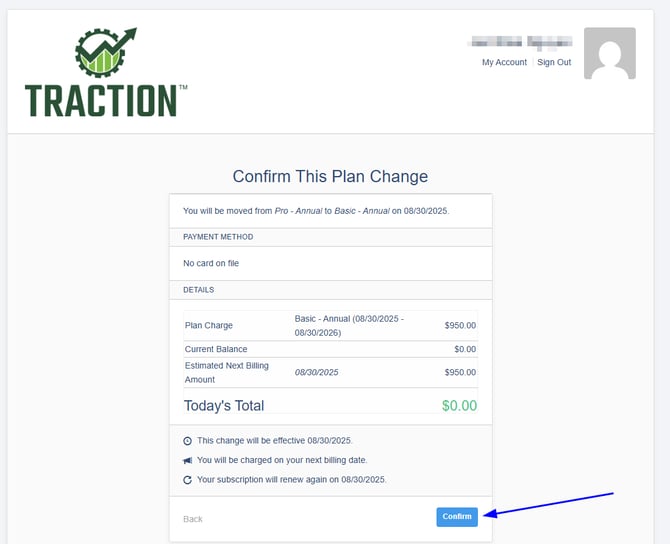Click the megaphone icon beside billing notice
670x544 pixels.
point(188,460)
